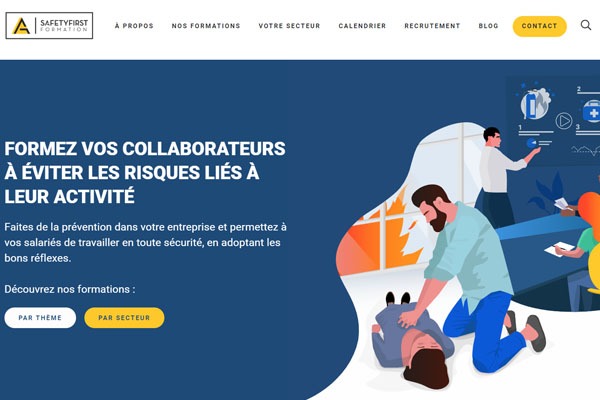Image resolution: width=600 pixels, height=400 pixels.
Task: Click the presenter pointing at the board
Action: [x=503, y=176]
